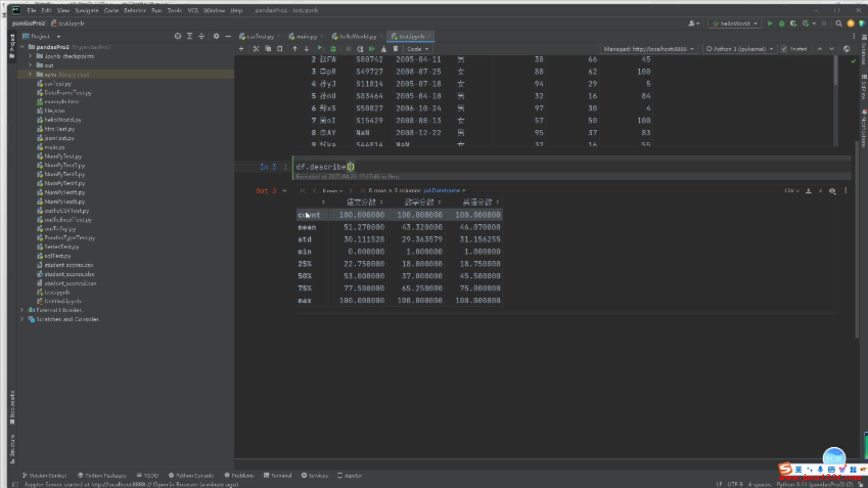Add a new cell with plus icon
This screenshot has width=868, height=488.
241,49
